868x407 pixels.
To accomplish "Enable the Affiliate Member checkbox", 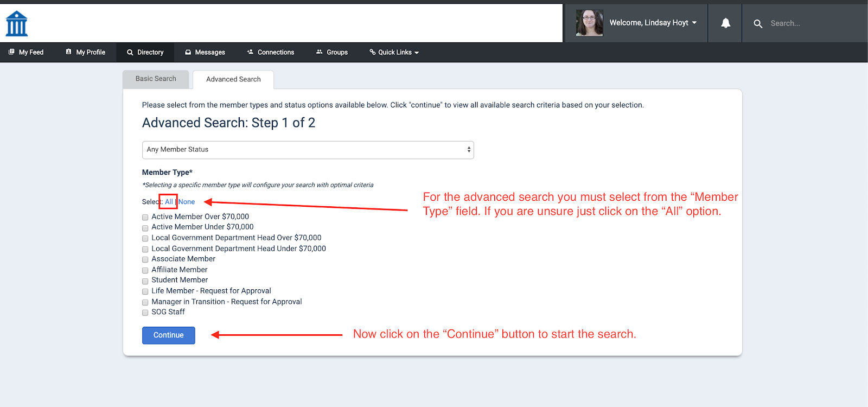I will [145, 270].
